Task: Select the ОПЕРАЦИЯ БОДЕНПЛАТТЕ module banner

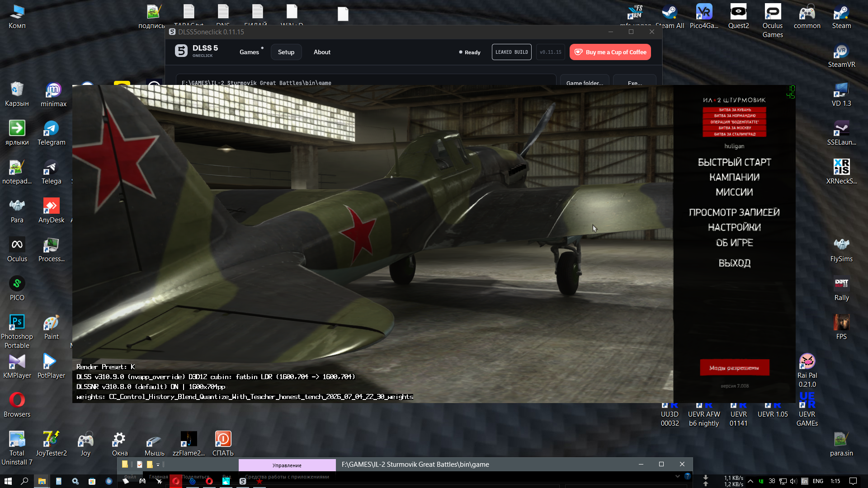Action: (735, 122)
